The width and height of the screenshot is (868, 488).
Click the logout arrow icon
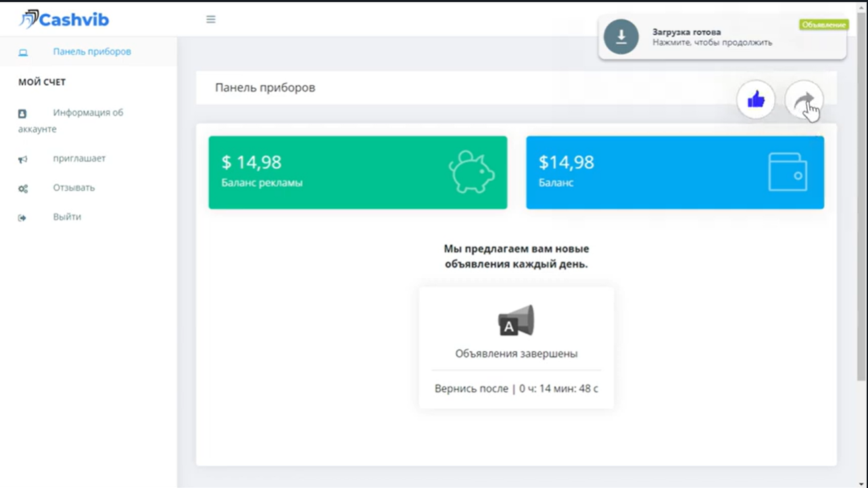(x=22, y=218)
